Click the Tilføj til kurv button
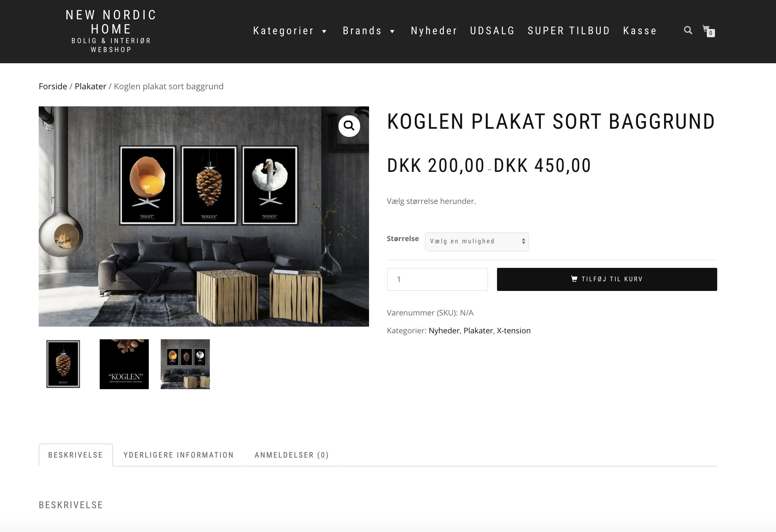 607,279
